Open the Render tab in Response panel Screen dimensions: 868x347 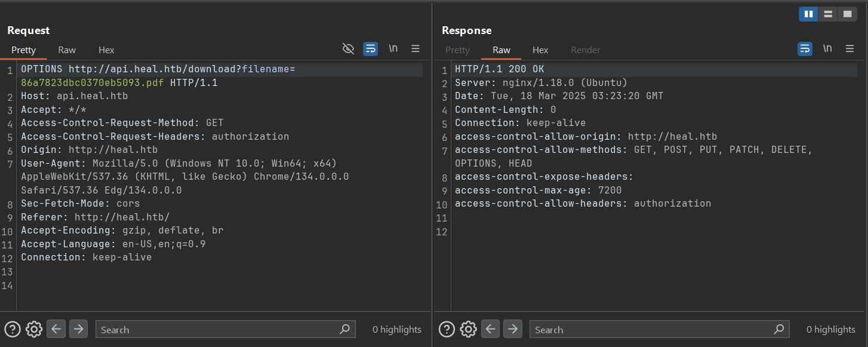586,50
